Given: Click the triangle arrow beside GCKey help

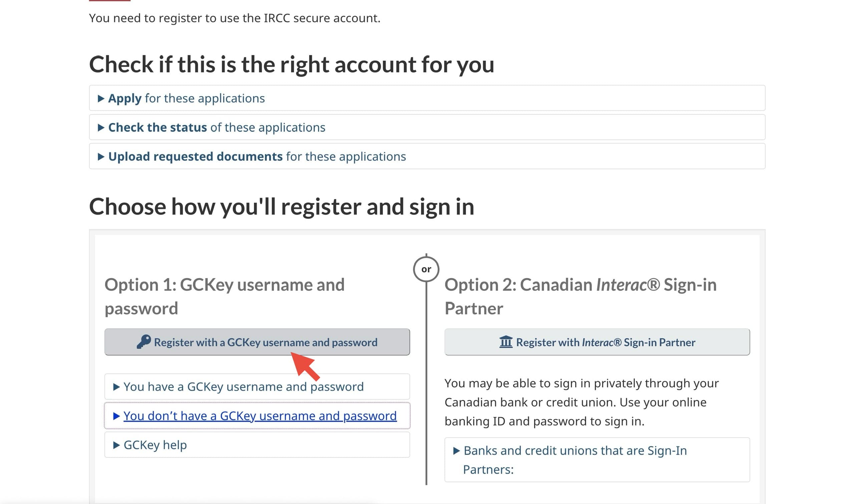Looking at the screenshot, I should pyautogui.click(x=116, y=445).
